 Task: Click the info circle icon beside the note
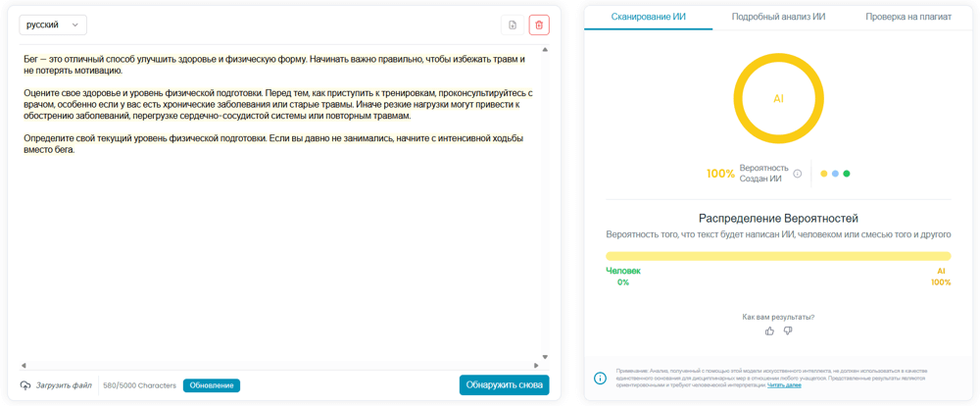600,378
